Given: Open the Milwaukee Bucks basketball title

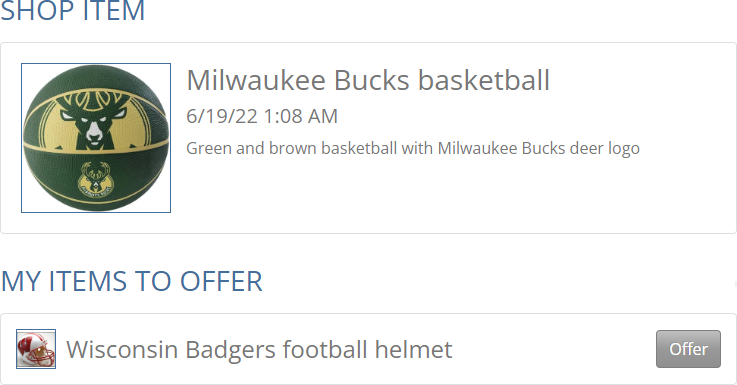Looking at the screenshot, I should pos(368,80).
